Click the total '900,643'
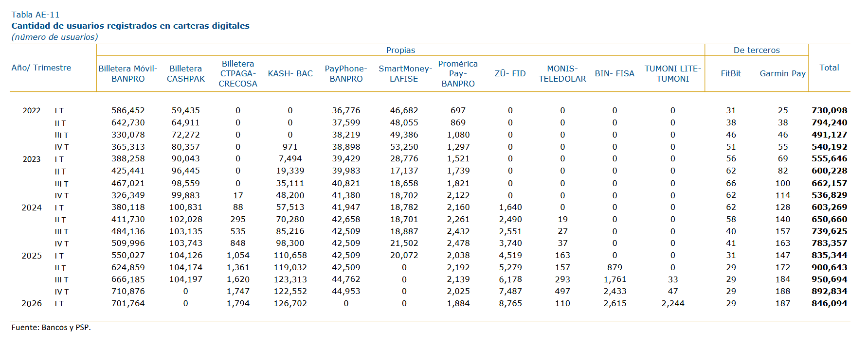The height and width of the screenshot is (347, 868). [x=829, y=268]
